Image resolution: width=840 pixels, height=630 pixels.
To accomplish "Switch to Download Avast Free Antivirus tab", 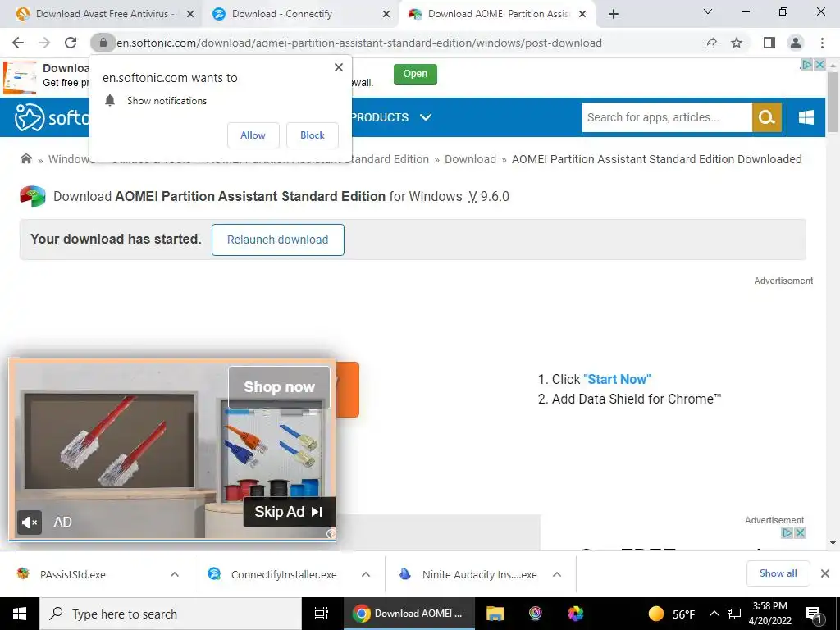I will point(104,14).
